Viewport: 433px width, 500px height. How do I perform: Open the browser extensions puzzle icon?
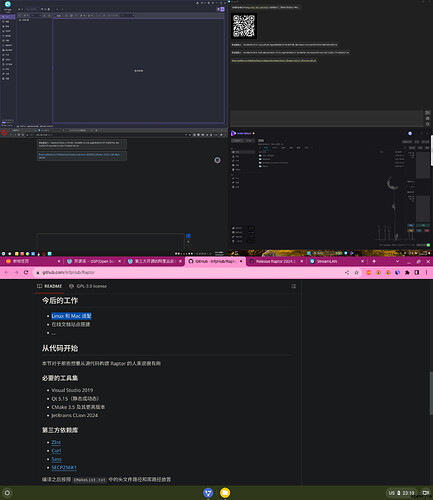coord(407,272)
